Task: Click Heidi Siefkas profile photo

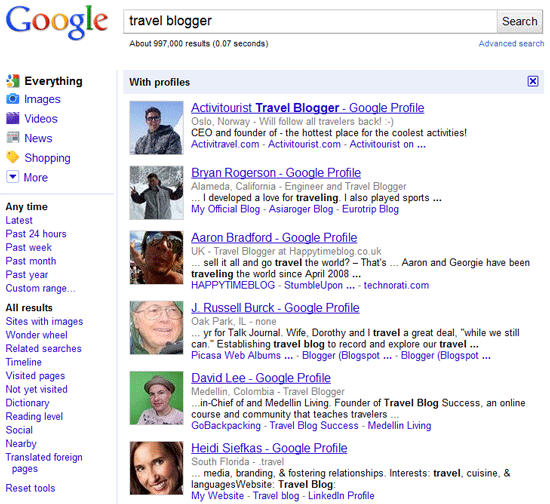Action: [156, 468]
